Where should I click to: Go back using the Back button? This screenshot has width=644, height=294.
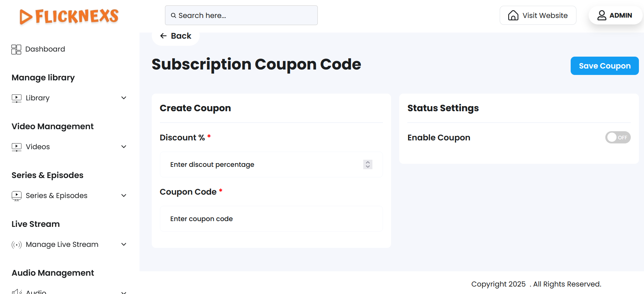tap(176, 36)
